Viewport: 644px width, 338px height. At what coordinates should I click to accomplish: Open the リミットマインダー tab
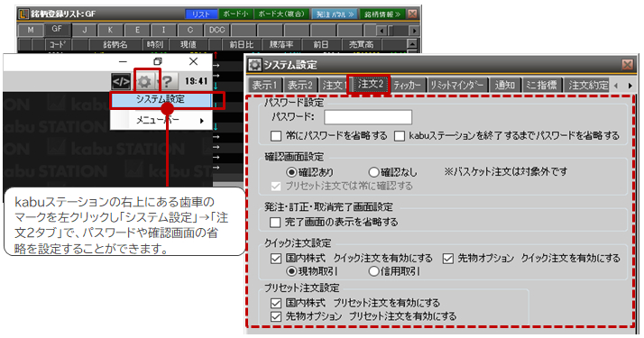[456, 85]
